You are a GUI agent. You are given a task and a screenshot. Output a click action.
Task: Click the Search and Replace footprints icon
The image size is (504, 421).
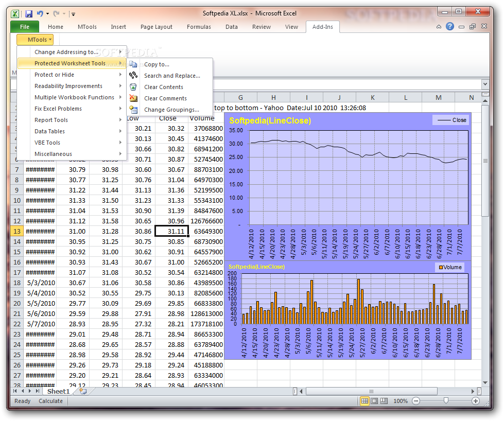(133, 76)
